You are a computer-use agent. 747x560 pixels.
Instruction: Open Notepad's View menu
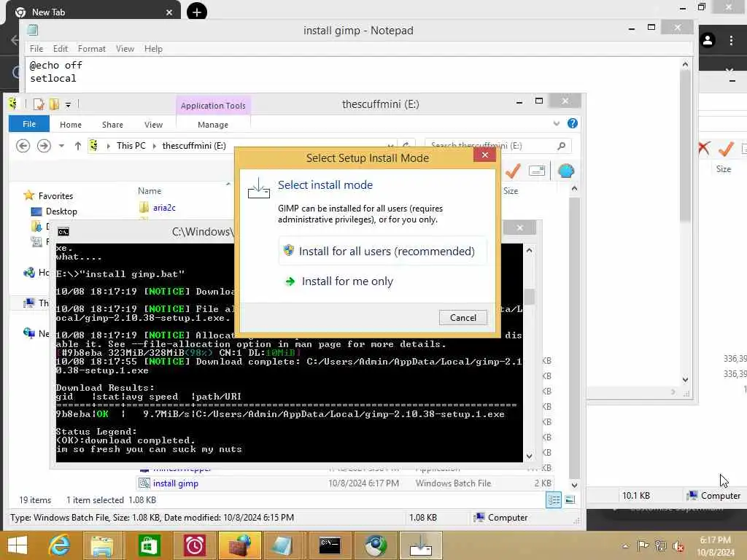125,49
